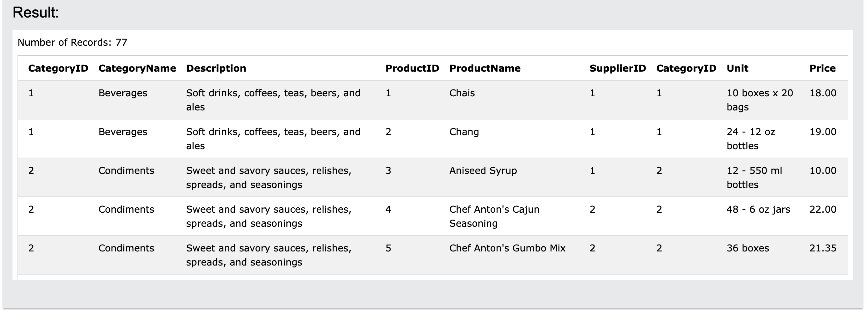The width and height of the screenshot is (868, 324).
Task: Click the Number of Records text
Action: (73, 43)
